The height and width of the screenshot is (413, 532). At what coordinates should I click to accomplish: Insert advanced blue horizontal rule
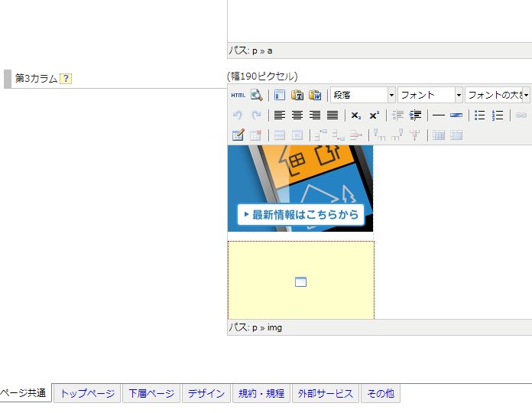[456, 115]
